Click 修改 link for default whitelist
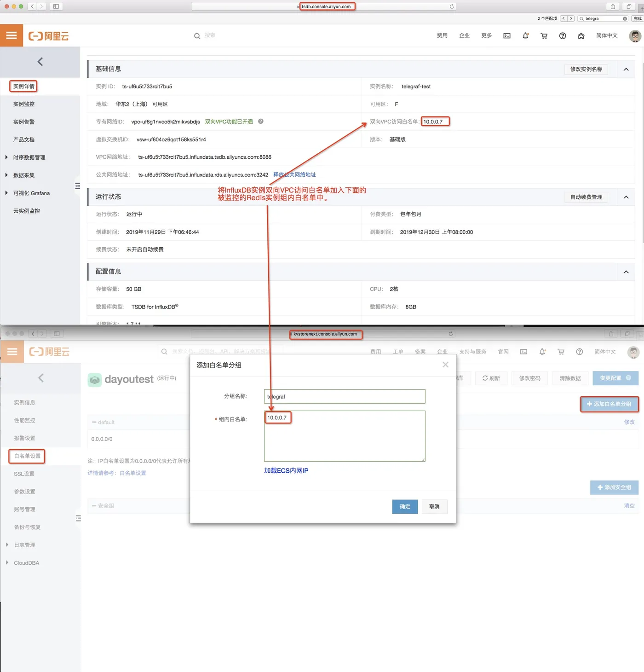The height and width of the screenshot is (672, 644). (629, 422)
